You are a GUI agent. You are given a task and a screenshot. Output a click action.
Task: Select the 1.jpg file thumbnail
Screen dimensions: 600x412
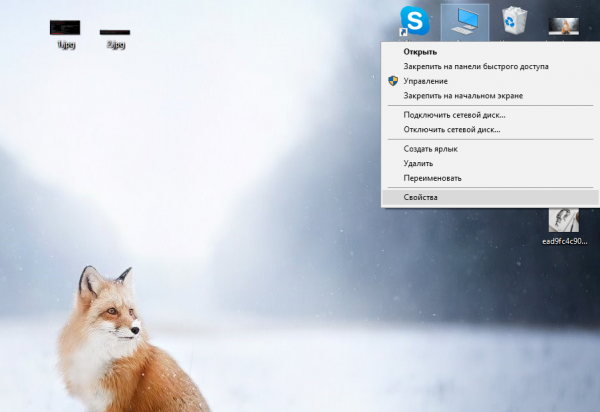[x=65, y=27]
